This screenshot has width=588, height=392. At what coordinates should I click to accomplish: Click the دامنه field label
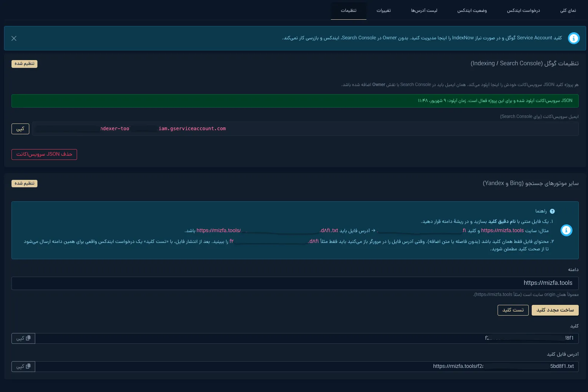point(573,270)
